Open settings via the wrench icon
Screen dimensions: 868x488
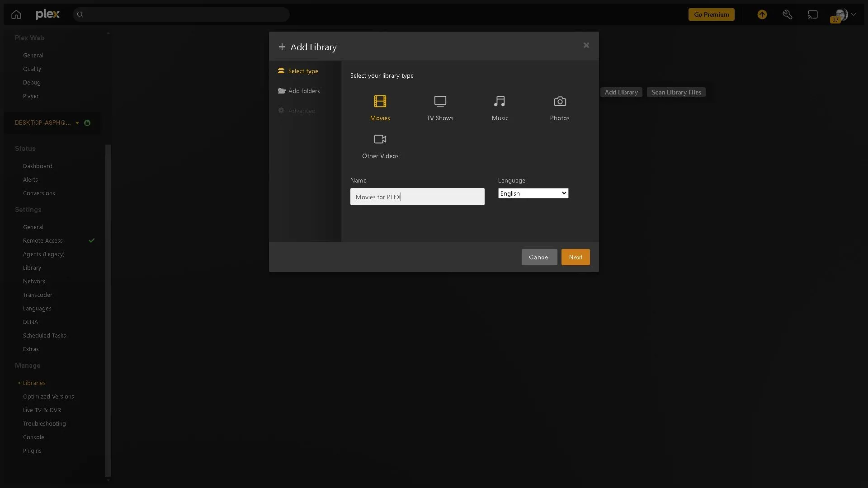[x=788, y=14]
